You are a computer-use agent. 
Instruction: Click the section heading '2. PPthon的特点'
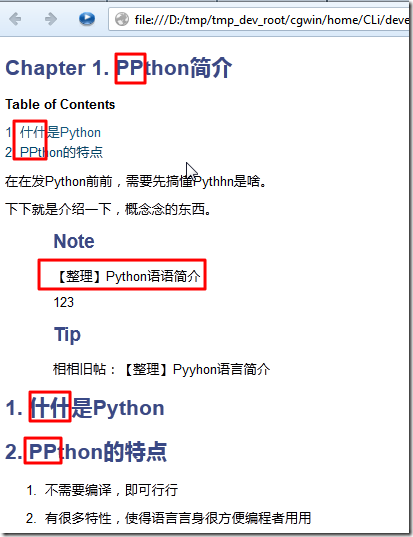[86, 451]
